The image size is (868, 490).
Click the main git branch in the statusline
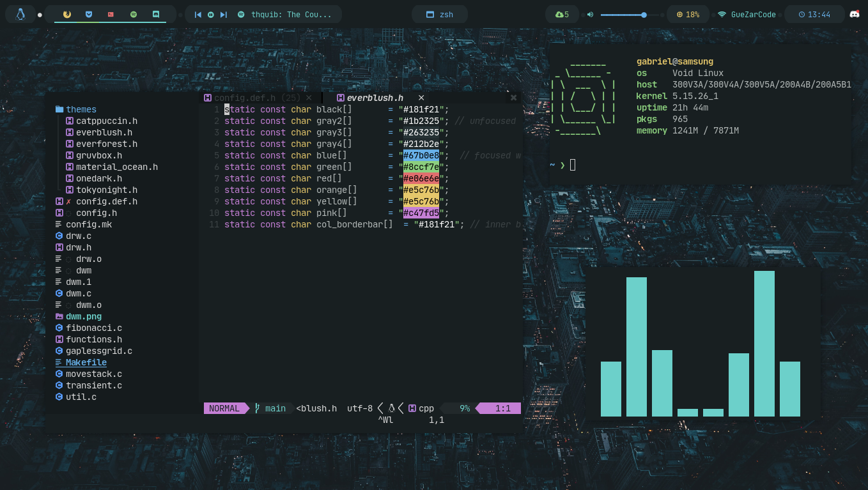pyautogui.click(x=275, y=408)
